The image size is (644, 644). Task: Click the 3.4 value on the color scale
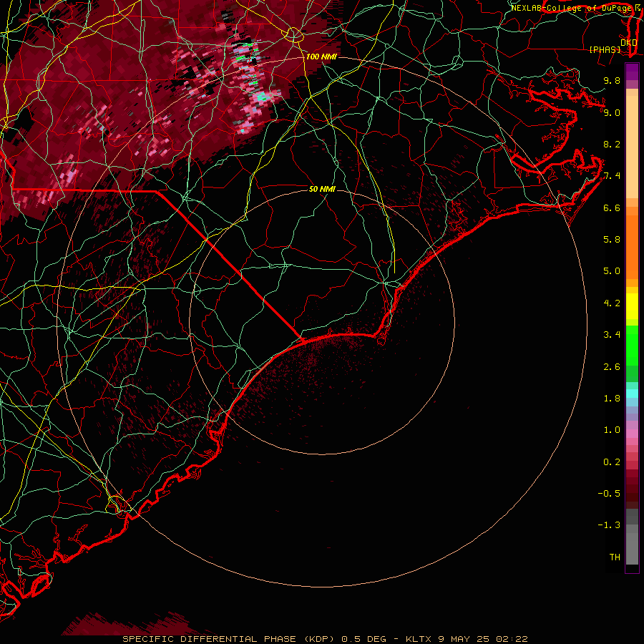[612, 335]
